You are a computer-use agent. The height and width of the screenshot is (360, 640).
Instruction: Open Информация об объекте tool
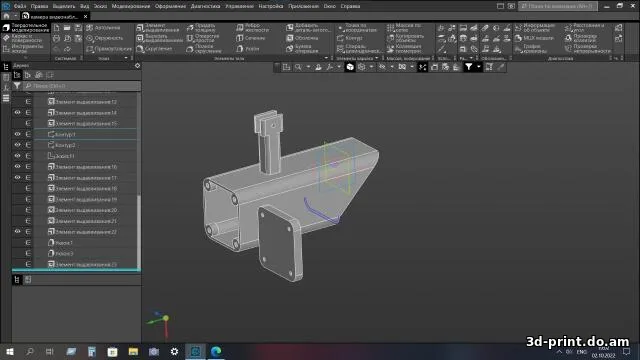535,28
